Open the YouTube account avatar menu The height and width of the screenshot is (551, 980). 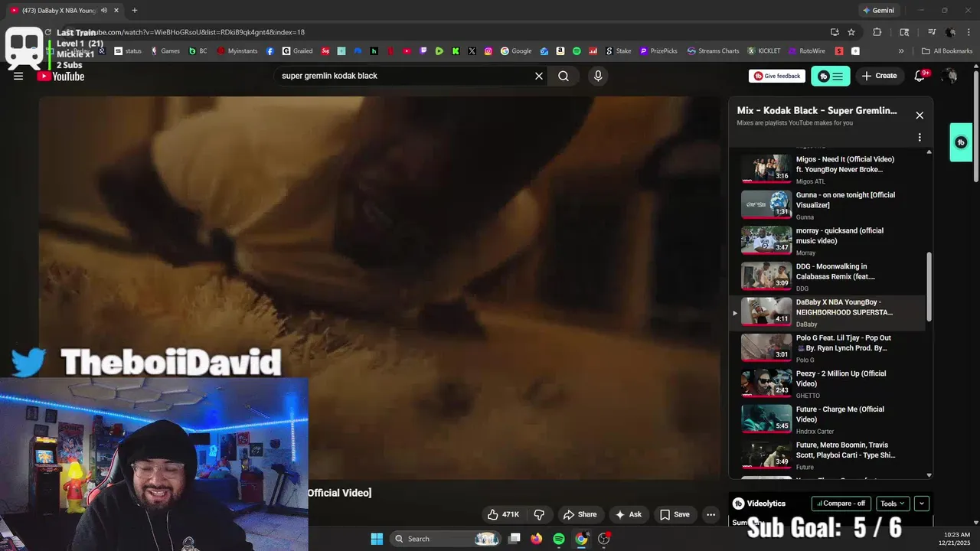coord(949,76)
